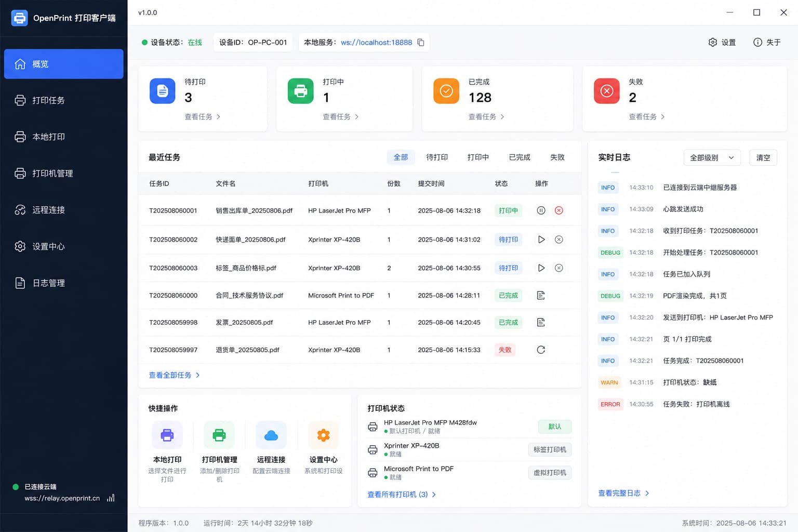
Task: Click 系统时间 in the status bar
Action: (x=734, y=523)
